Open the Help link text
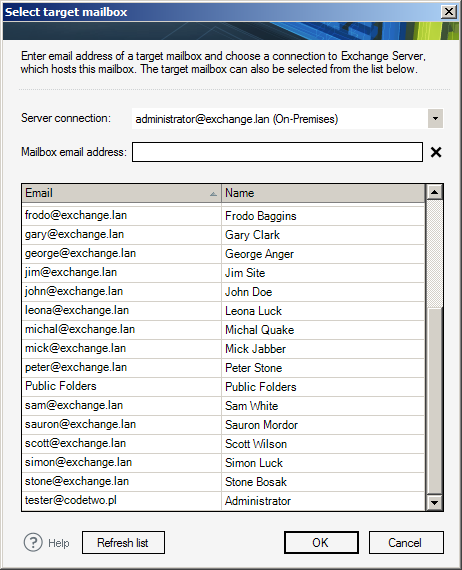Screen dimensions: 462x570 pyautogui.click(x=59, y=543)
